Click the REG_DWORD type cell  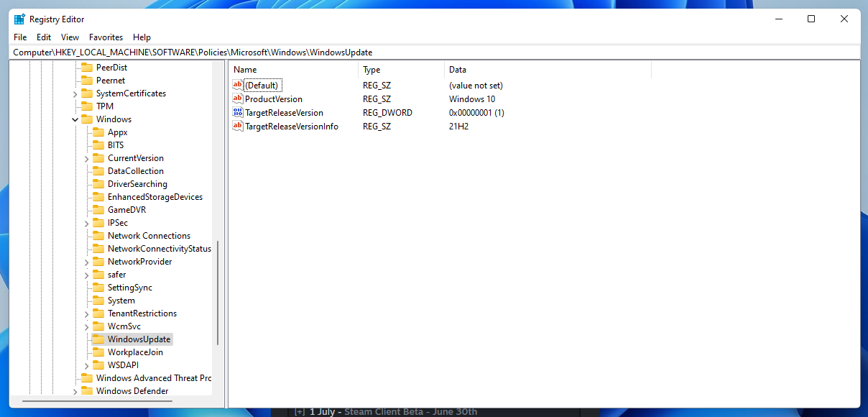point(387,113)
